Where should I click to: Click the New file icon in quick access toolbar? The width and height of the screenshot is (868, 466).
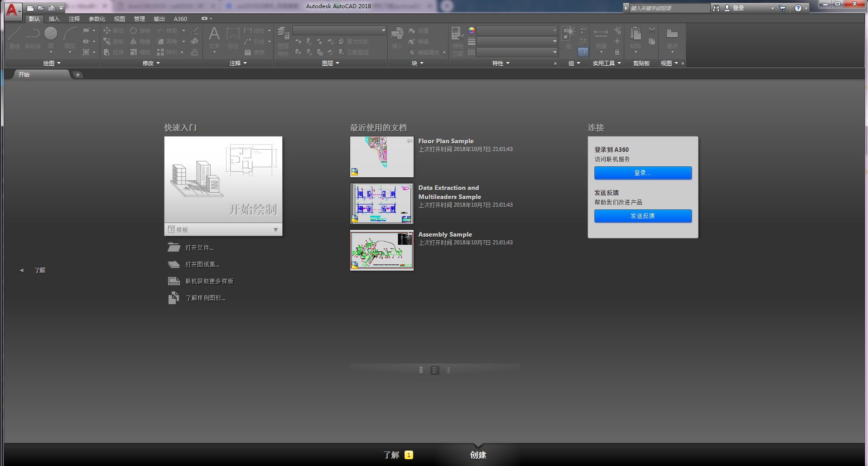[x=30, y=8]
